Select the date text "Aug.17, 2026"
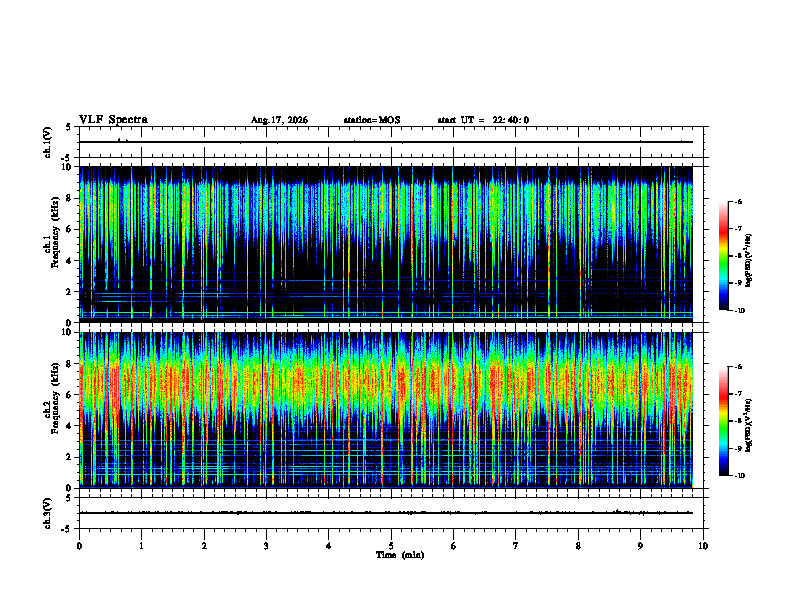The width and height of the screenshot is (792, 612). click(279, 120)
